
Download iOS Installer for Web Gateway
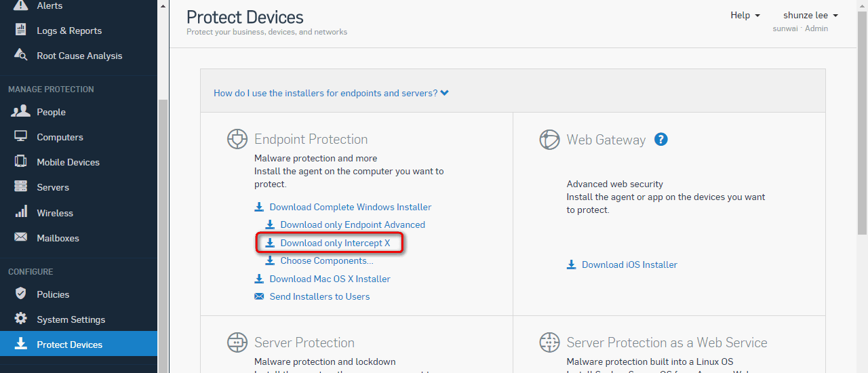point(629,264)
